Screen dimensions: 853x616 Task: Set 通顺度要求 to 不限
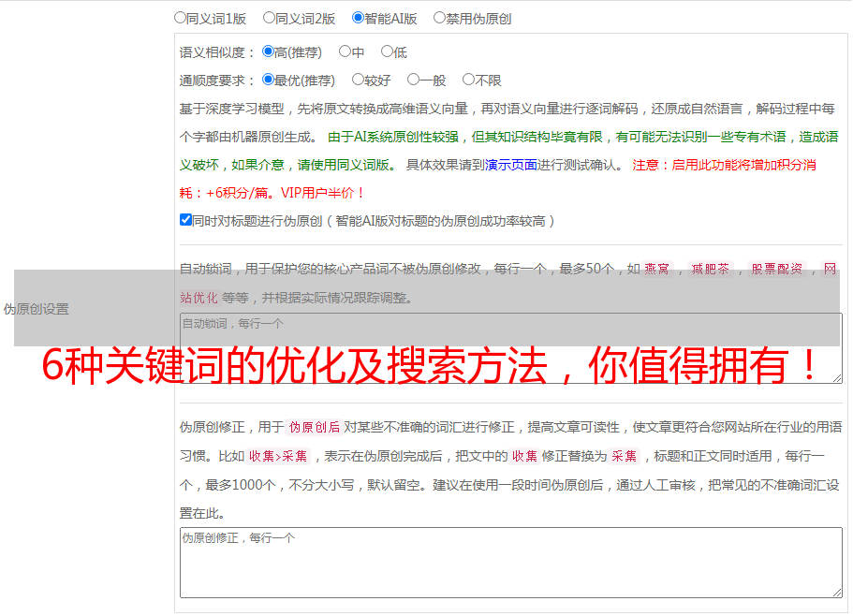coord(468,80)
